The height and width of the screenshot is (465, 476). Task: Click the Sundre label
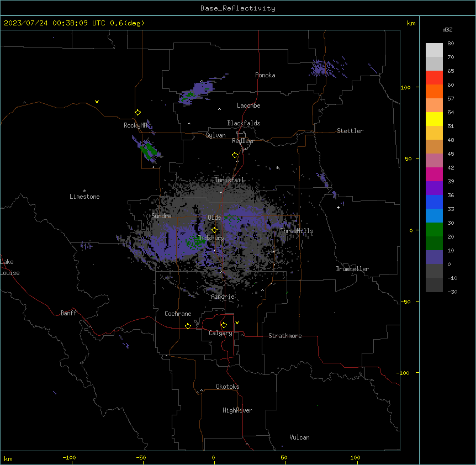click(x=161, y=216)
